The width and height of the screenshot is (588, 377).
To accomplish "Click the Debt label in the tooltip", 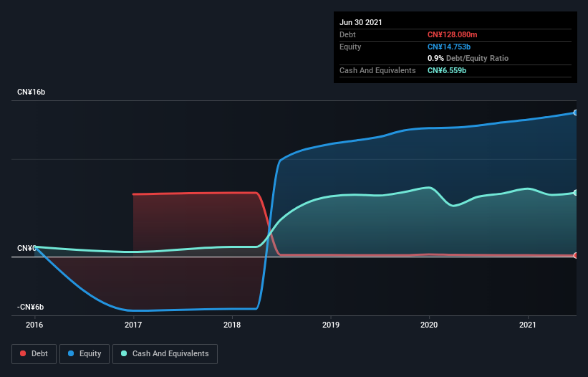I will [x=347, y=34].
